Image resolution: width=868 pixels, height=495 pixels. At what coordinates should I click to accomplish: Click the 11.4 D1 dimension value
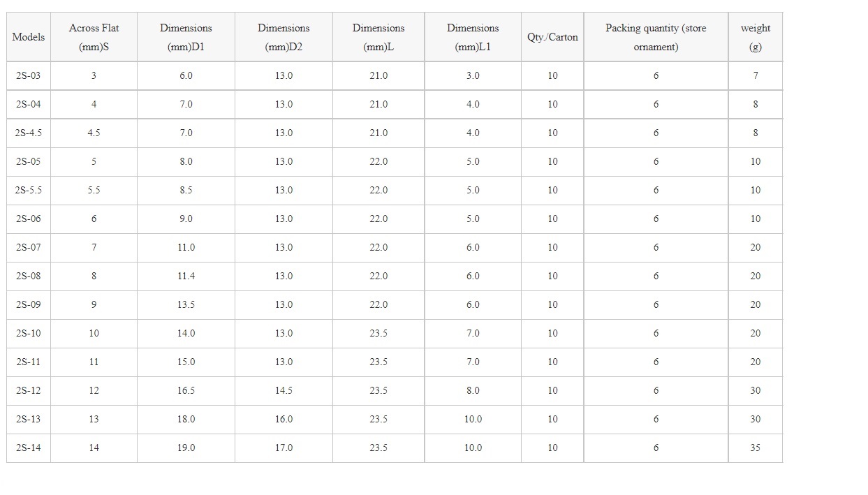(x=186, y=276)
